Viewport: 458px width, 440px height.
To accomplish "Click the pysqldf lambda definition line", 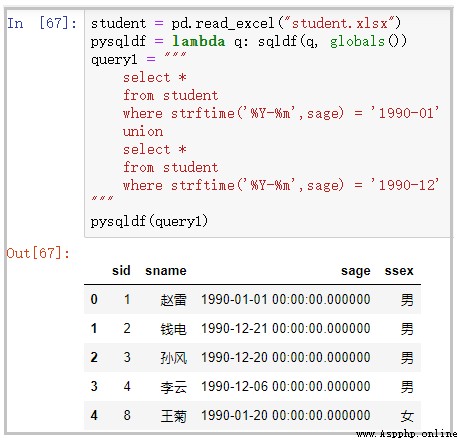I will [x=249, y=41].
